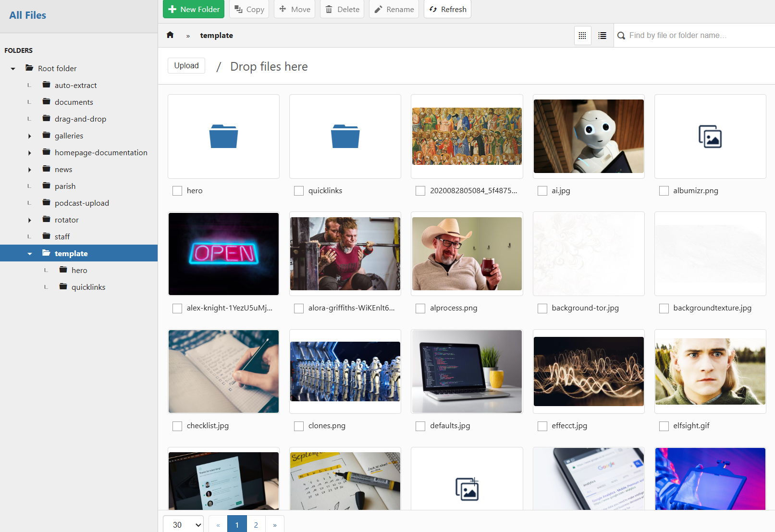Click the Move toolbar button
This screenshot has width=775, height=532.
pos(295,9)
